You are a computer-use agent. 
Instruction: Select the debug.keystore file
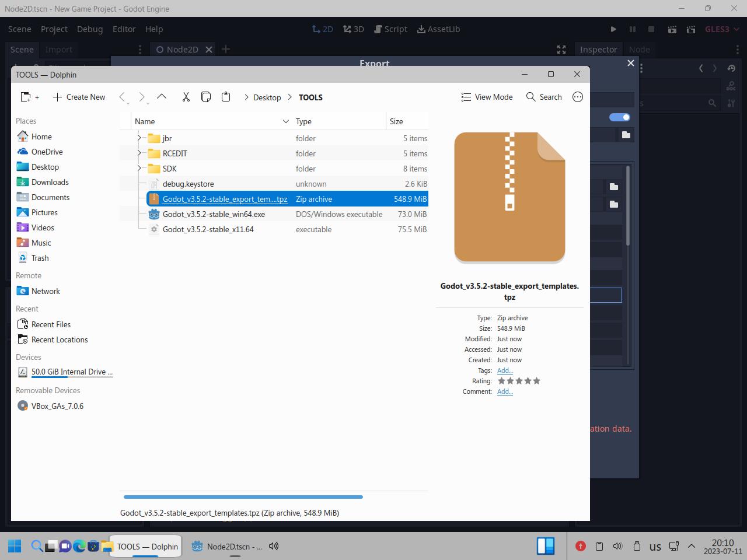188,184
